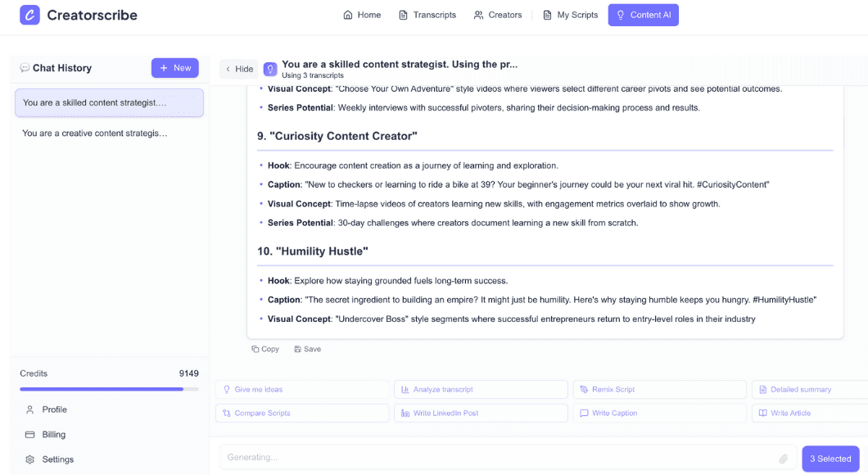The width and height of the screenshot is (868, 475).
Task: Save the AI response
Action: [x=308, y=349]
